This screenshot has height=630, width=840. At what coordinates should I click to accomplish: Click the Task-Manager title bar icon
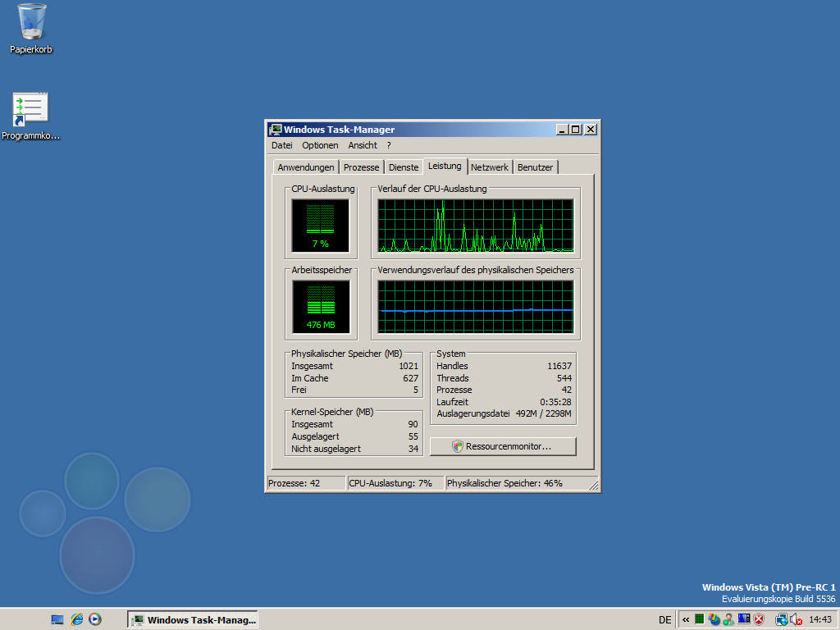(x=276, y=130)
